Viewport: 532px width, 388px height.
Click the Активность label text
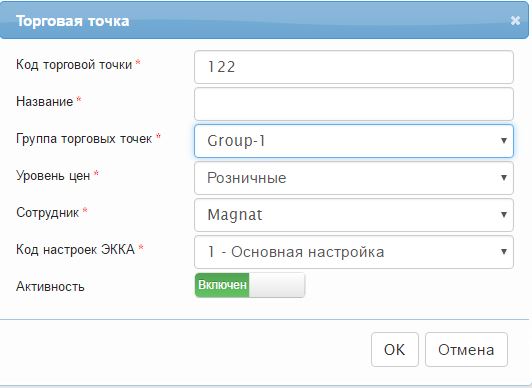(x=50, y=287)
